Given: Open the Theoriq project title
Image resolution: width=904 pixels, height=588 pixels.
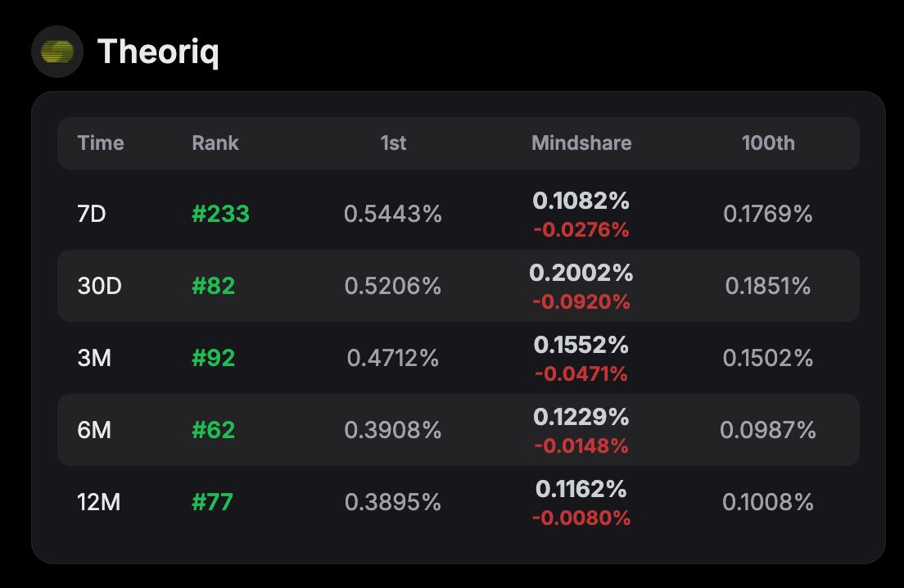Looking at the screenshot, I should tap(158, 52).
